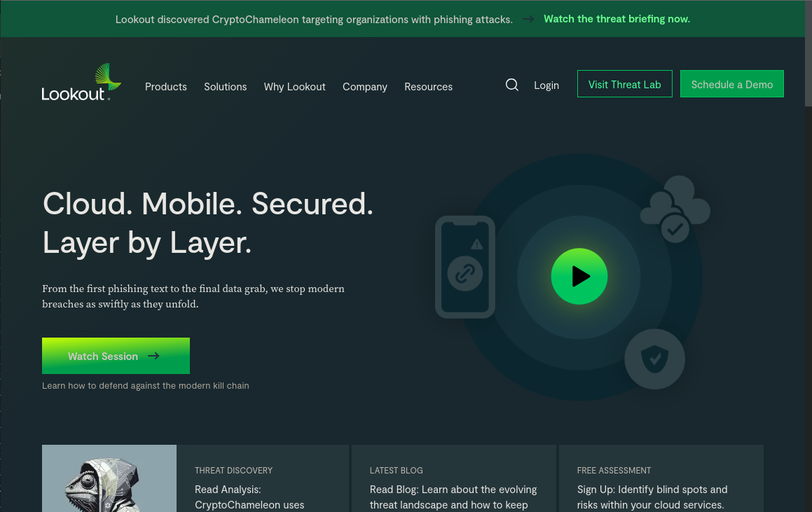This screenshot has height=512, width=812.
Task: Click the THREAT DISCOVERY label
Action: (233, 471)
